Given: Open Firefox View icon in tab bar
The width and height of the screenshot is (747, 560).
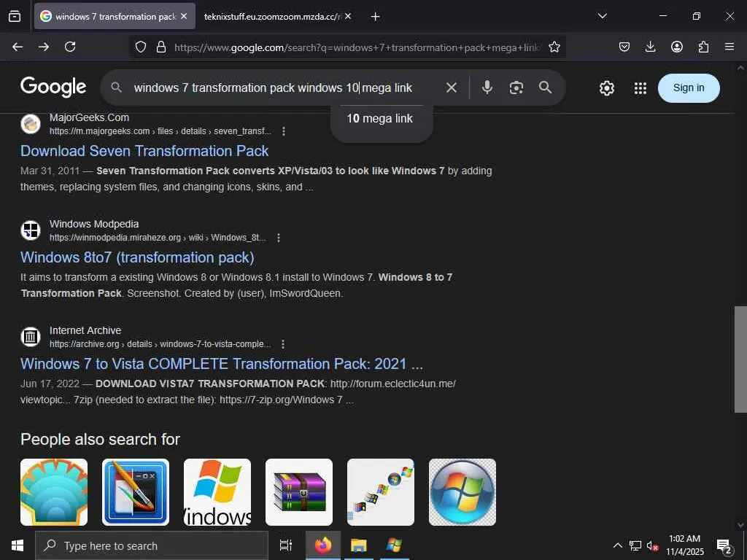Looking at the screenshot, I should [15, 16].
